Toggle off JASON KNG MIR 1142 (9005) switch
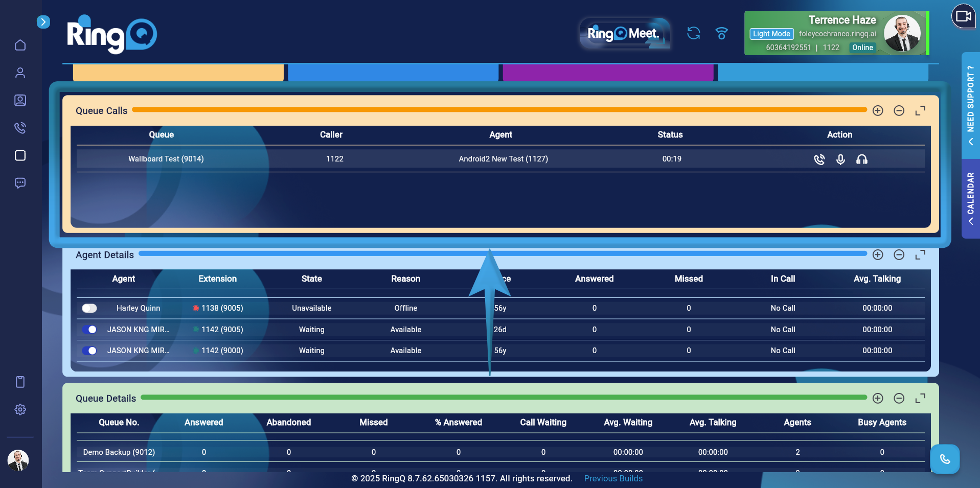 coord(89,330)
